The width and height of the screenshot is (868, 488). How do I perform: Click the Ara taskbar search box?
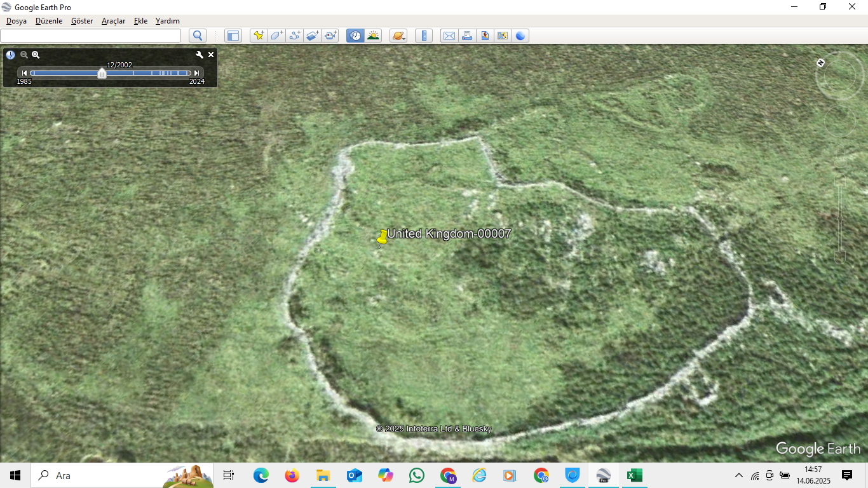(122, 475)
